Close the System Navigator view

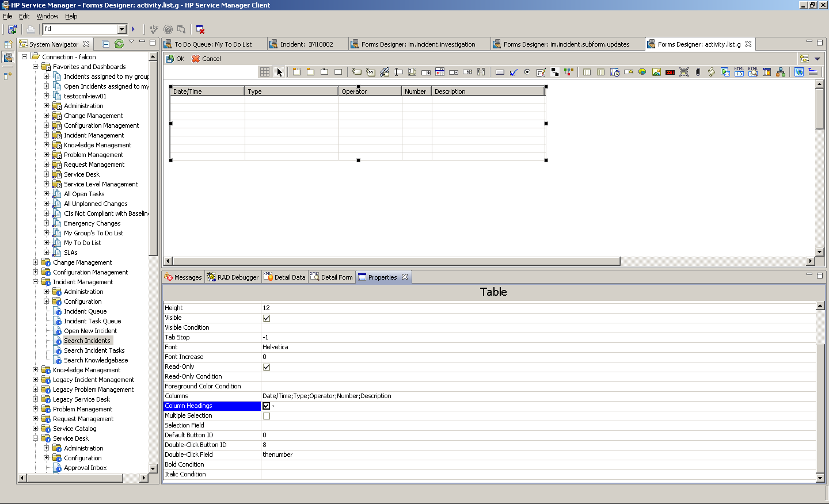(86, 44)
